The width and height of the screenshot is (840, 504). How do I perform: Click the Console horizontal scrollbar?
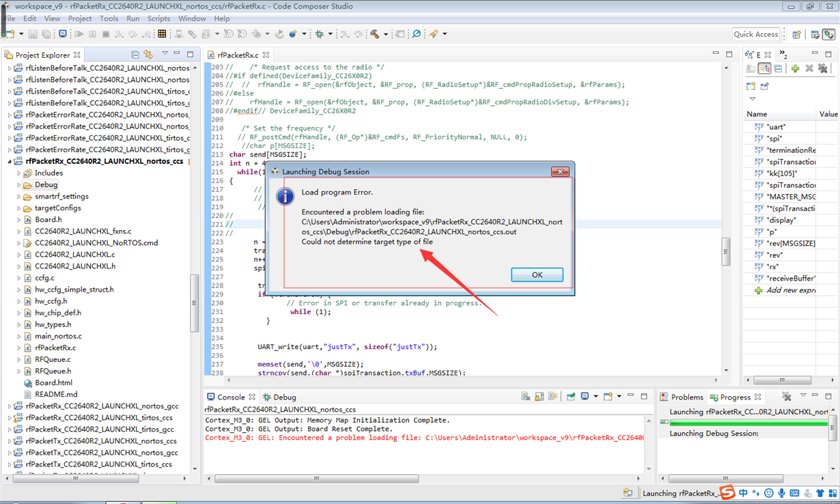pos(316,479)
